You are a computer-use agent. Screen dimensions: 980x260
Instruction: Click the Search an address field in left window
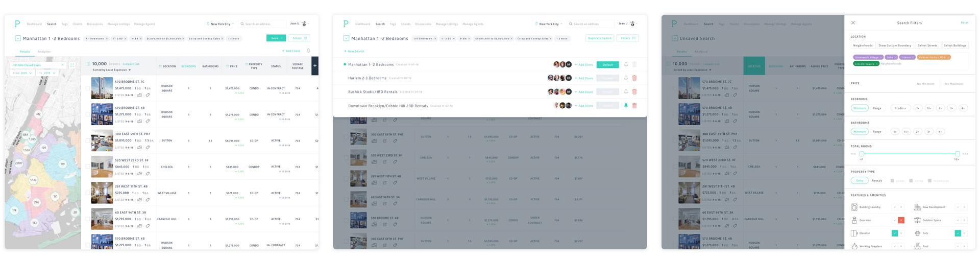point(262,24)
